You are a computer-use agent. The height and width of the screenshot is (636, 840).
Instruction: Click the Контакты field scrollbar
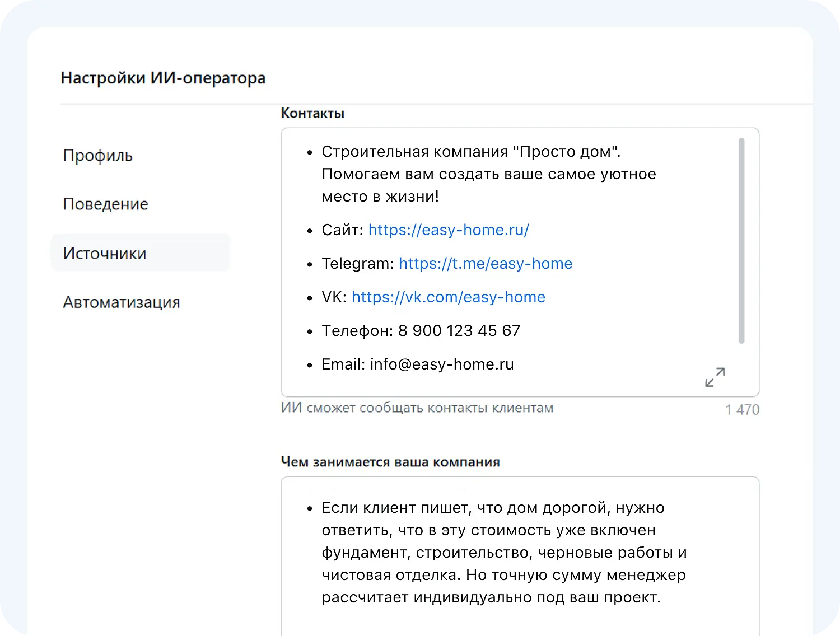[x=741, y=241]
